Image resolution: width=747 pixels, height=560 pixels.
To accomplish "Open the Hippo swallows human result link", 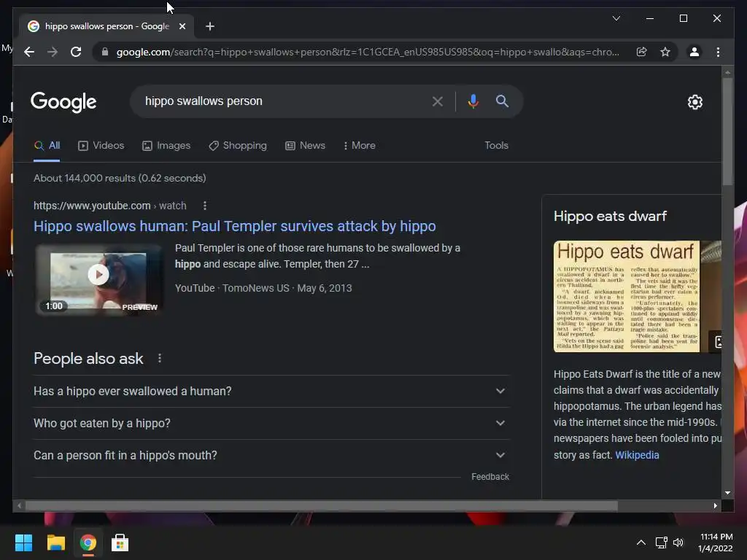I will click(234, 226).
